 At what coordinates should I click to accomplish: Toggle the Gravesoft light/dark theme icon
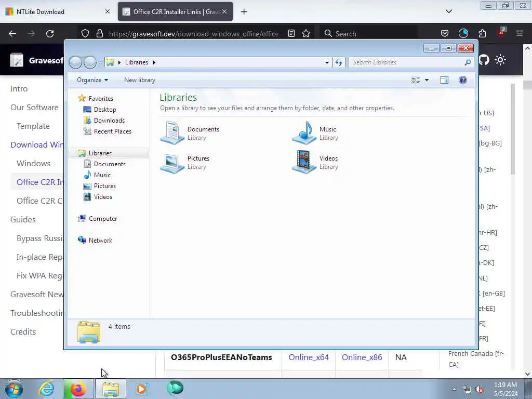(500, 60)
